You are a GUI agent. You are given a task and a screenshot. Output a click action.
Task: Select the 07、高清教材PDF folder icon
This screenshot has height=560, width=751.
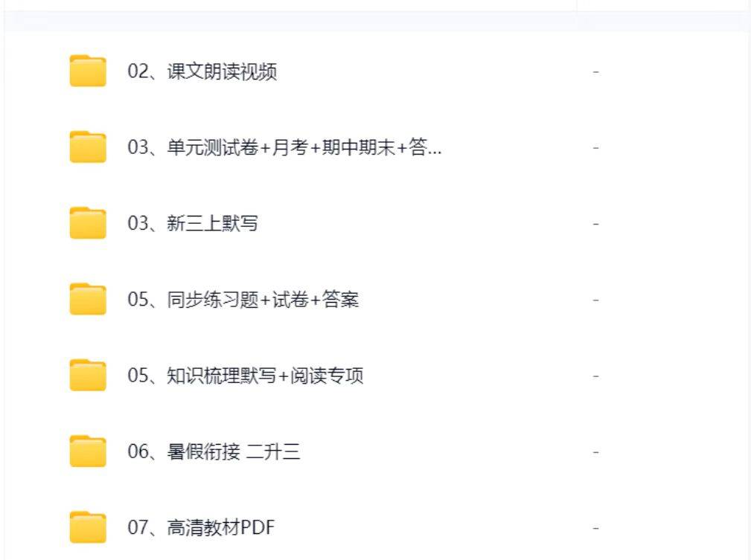pyautogui.click(x=88, y=528)
